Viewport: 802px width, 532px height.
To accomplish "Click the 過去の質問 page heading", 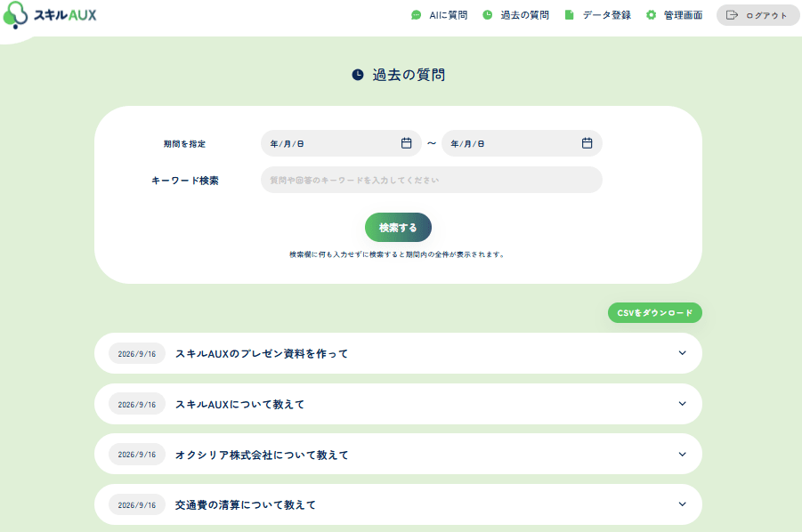I will pos(409,75).
